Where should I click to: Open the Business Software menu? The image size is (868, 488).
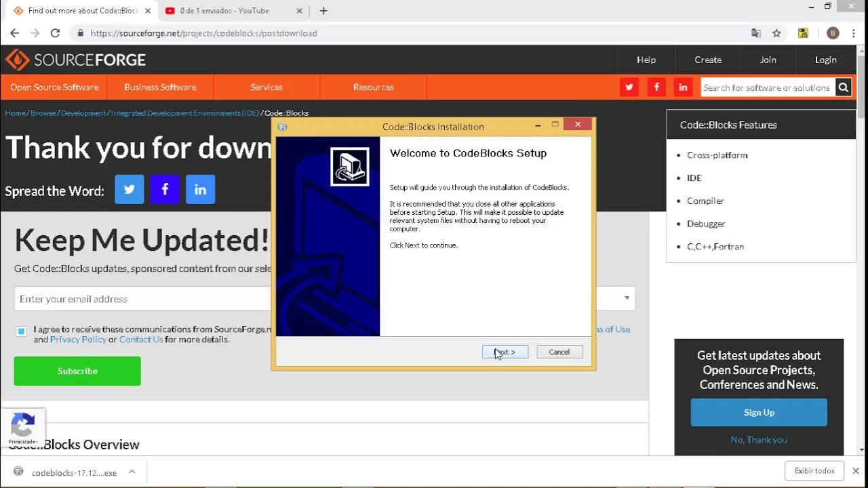point(160,87)
